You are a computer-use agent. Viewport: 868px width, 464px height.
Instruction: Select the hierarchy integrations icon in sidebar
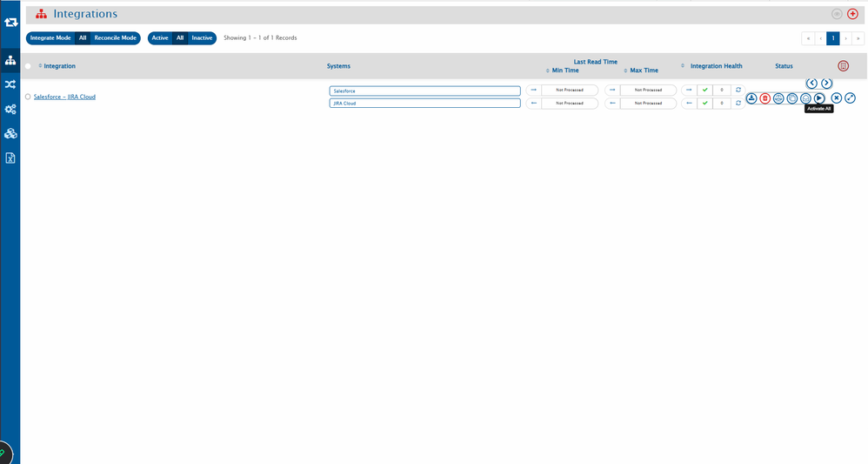coord(10,60)
